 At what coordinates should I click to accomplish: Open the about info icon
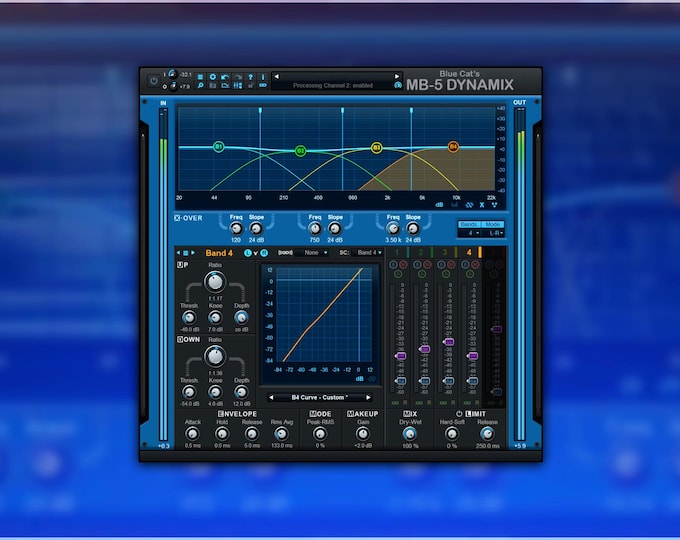(263, 77)
